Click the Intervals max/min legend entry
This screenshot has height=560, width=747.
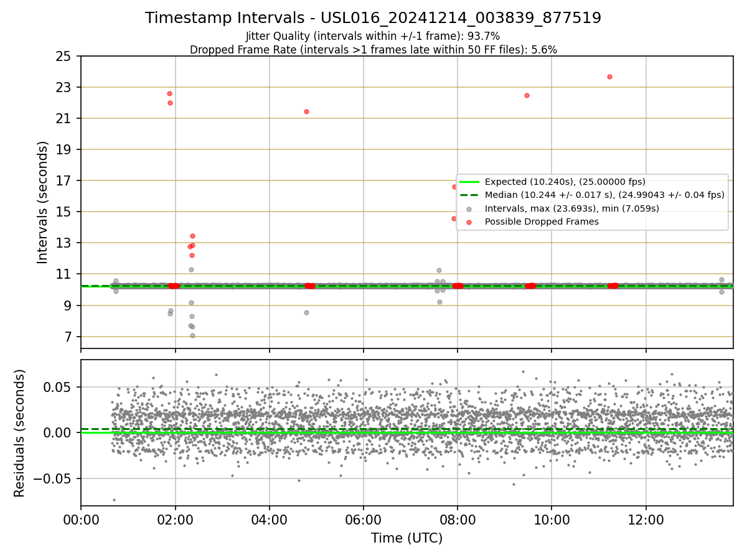click(571, 208)
